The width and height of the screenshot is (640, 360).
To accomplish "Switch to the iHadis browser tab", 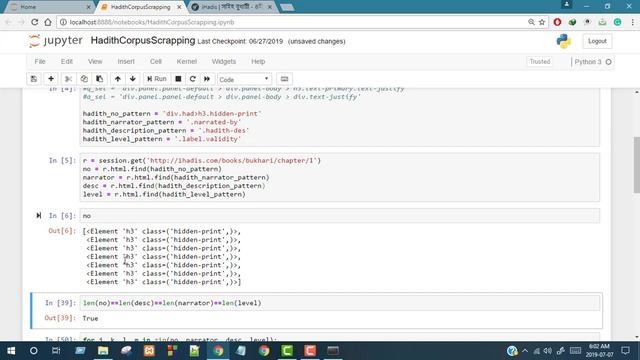I will click(x=232, y=7).
